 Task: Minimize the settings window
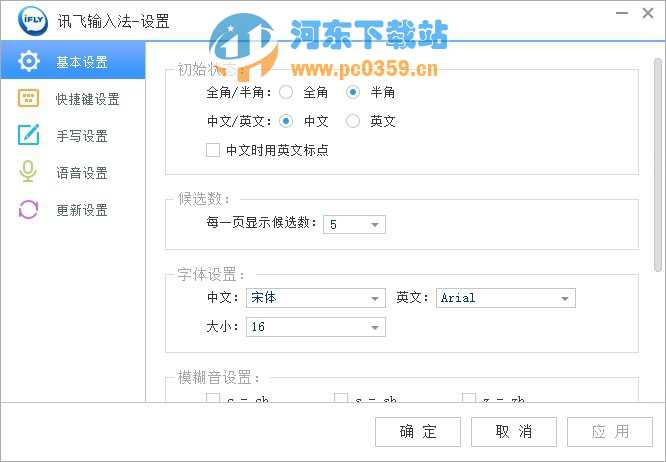tap(622, 13)
